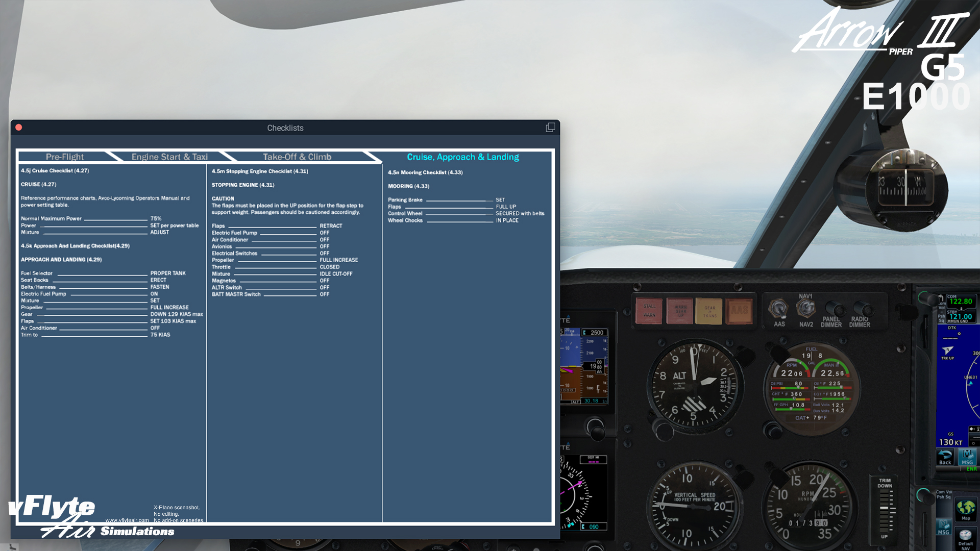Click the '4.5j Cruise Checklist (4.27)' heading
The width and height of the screenshot is (980, 551).
point(55,170)
